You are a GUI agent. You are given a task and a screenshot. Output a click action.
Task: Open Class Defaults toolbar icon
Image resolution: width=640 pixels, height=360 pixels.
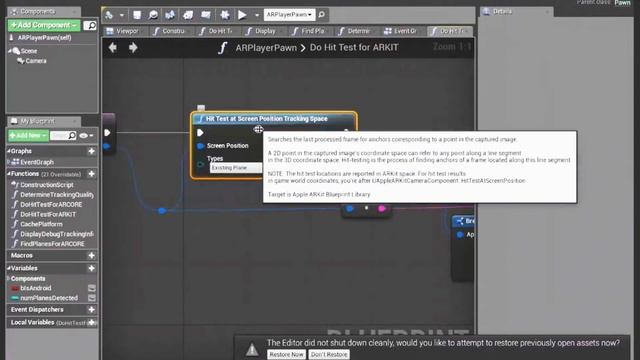tap(206, 15)
